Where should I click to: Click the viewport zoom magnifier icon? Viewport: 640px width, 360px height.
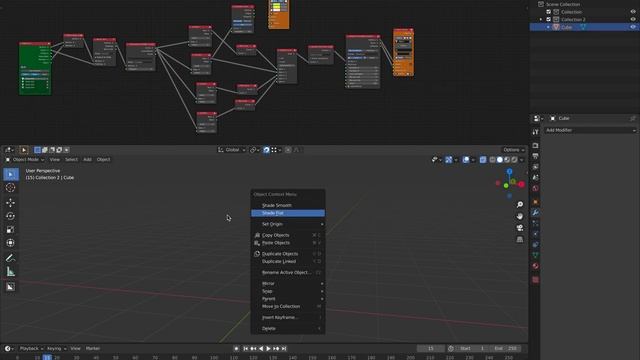click(520, 204)
